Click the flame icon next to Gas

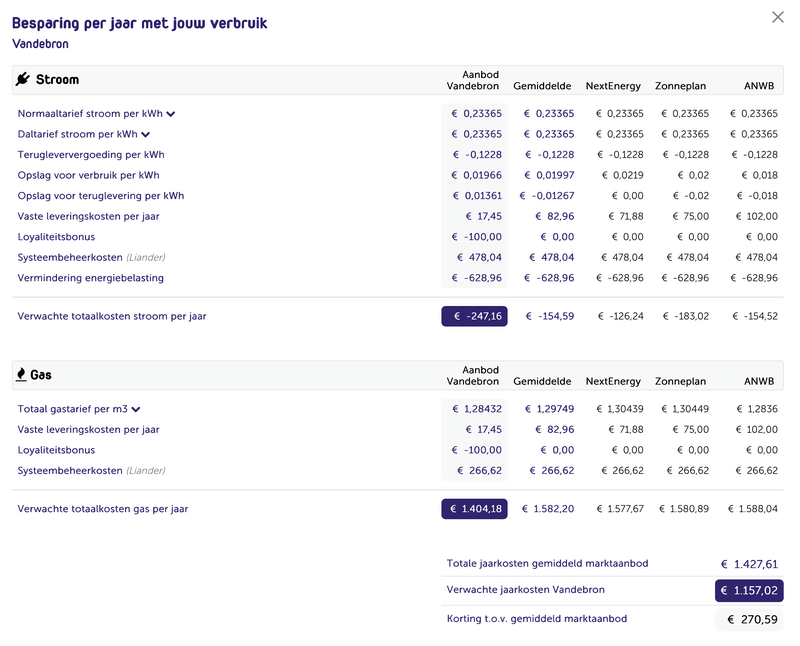click(21, 375)
